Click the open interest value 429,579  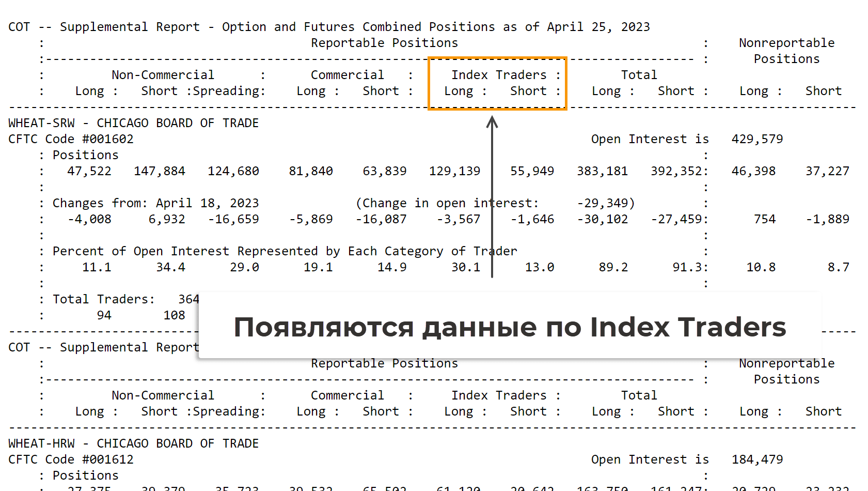click(x=756, y=139)
